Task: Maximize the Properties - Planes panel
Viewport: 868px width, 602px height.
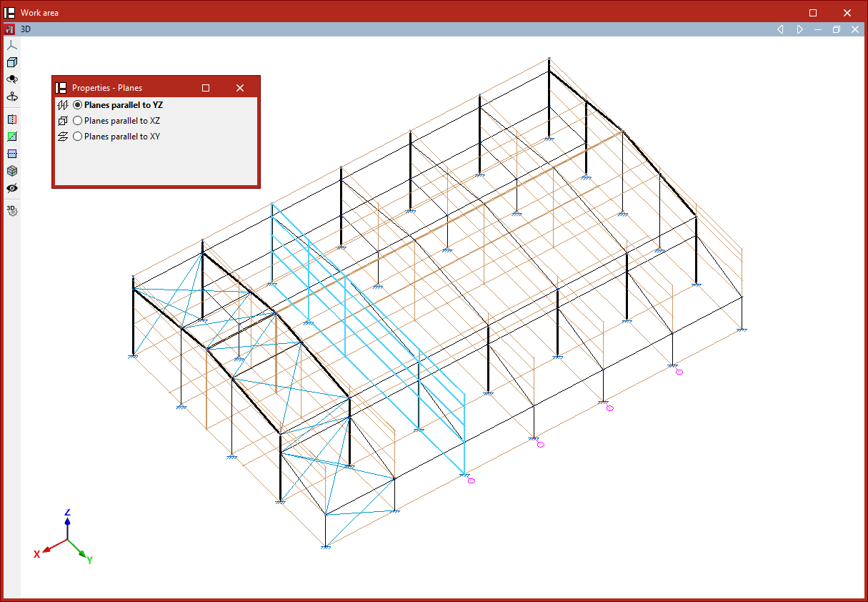Action: pyautogui.click(x=206, y=88)
